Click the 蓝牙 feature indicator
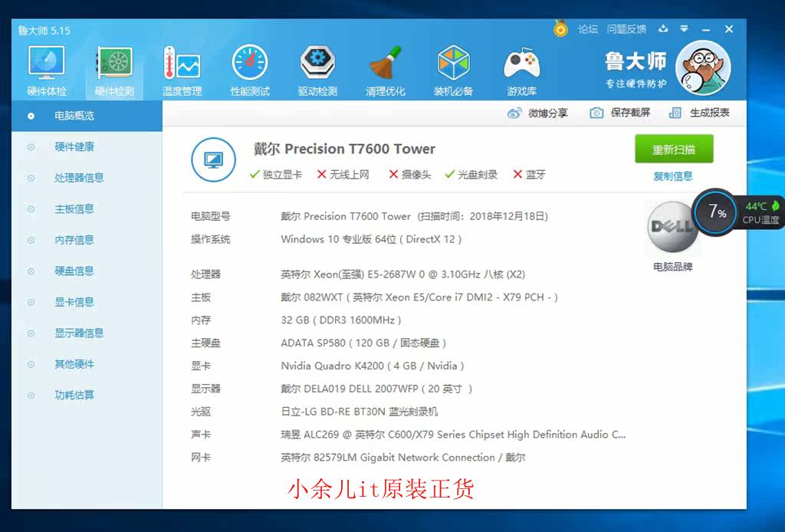Viewport: 785px width, 532px height. click(529, 175)
